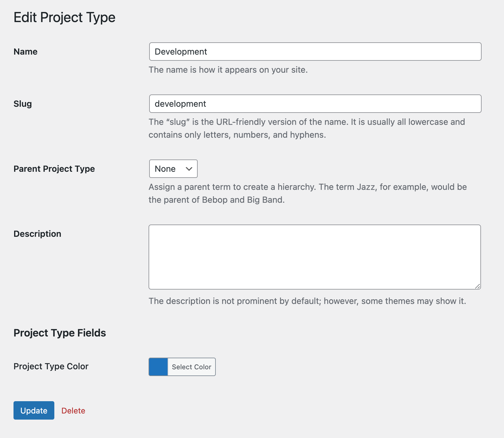The height and width of the screenshot is (438, 504).
Task: Click 'Assign a parent term' help text
Action: point(308,193)
